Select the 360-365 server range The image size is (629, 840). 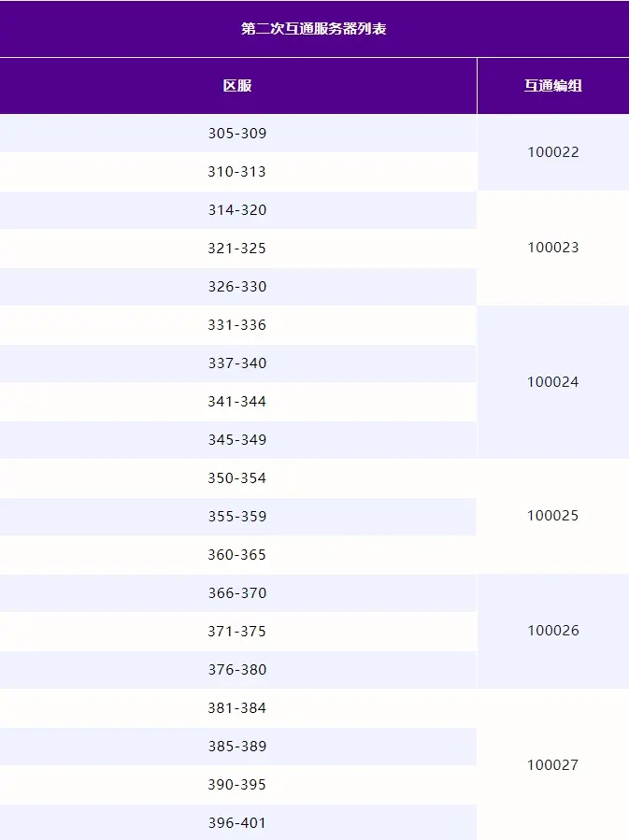[238, 554]
